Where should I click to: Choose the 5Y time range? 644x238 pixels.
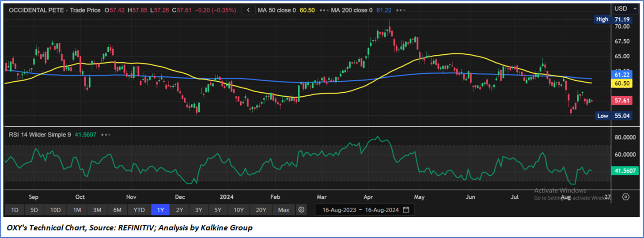tap(219, 209)
